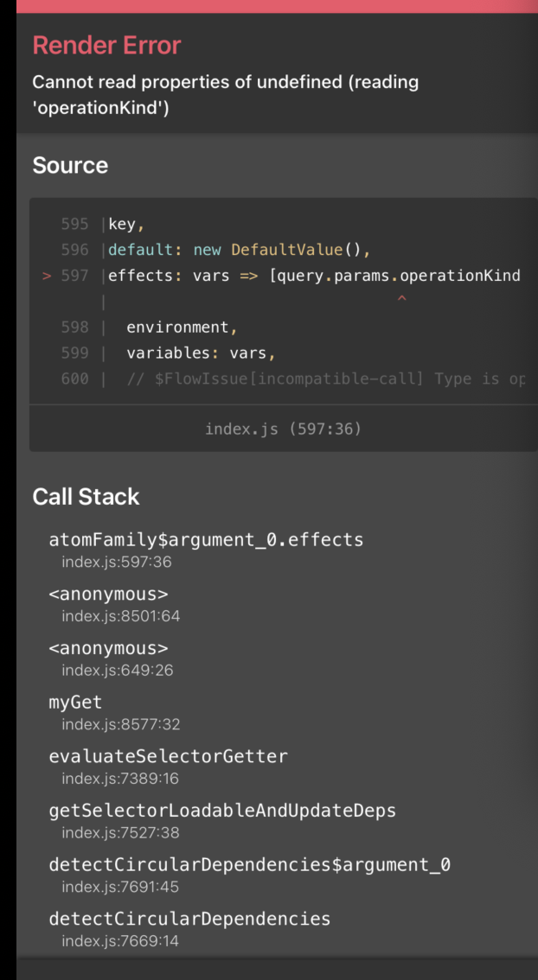The image size is (538, 980).
Task: Select the 'Call Stack' heading
Action: point(86,497)
